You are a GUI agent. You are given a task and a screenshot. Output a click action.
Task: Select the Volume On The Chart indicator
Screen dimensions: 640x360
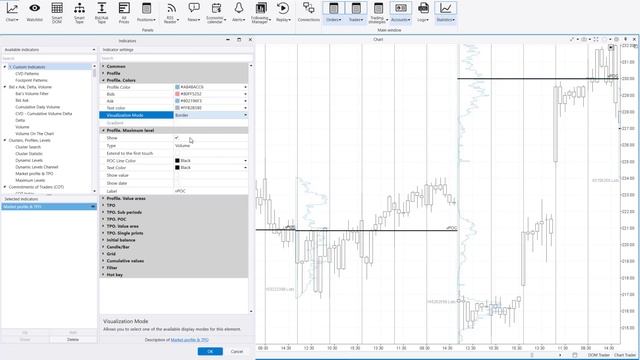coord(35,133)
